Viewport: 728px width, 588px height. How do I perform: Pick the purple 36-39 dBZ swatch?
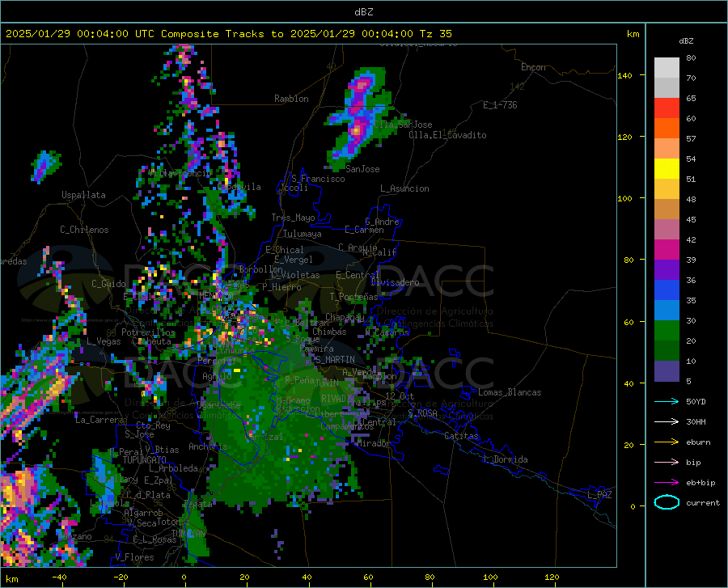[x=667, y=269]
